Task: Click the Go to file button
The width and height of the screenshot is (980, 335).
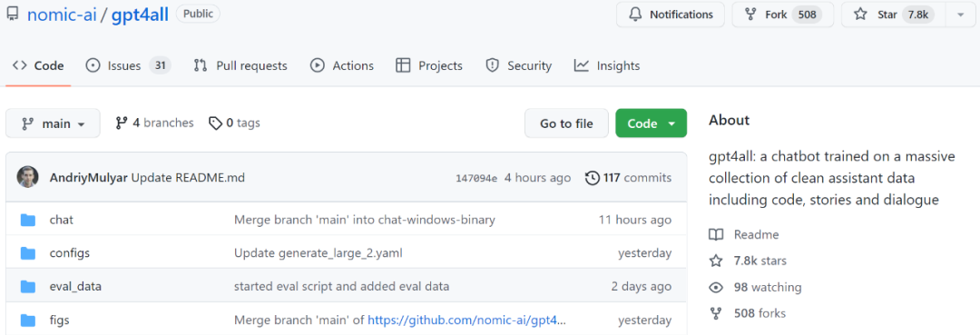Action: 566,123
